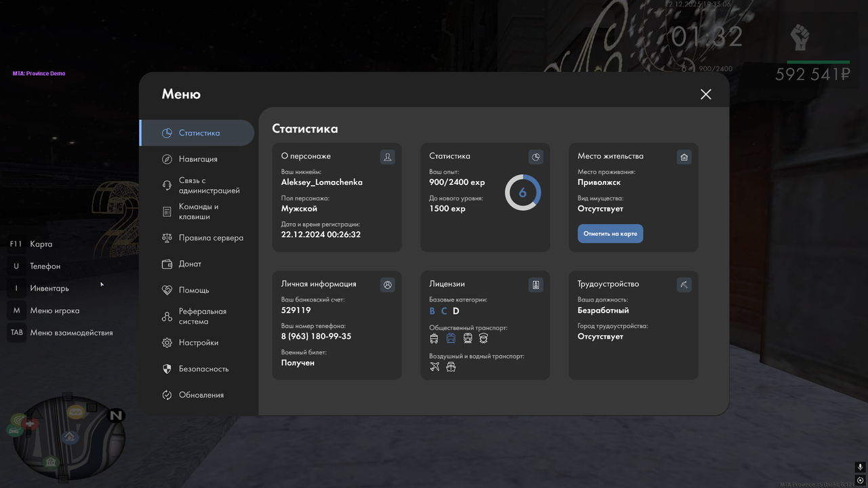868x488 pixels.
Task: Open the Помощь section
Action: (197, 290)
